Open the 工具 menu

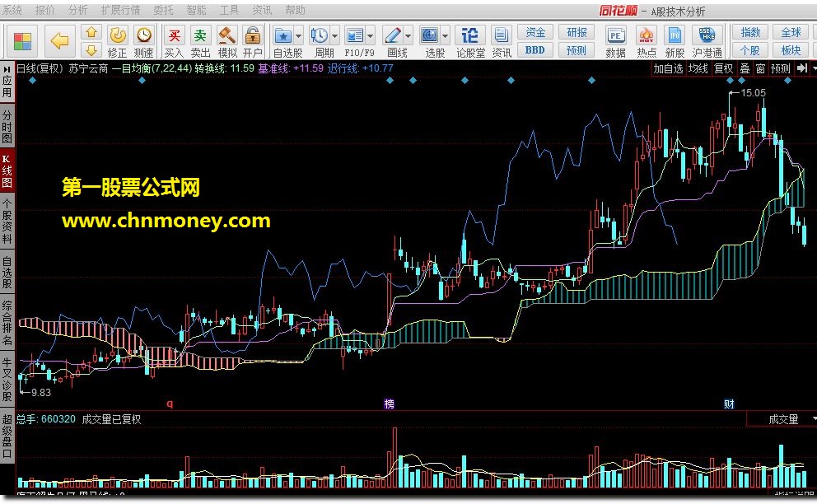point(228,10)
